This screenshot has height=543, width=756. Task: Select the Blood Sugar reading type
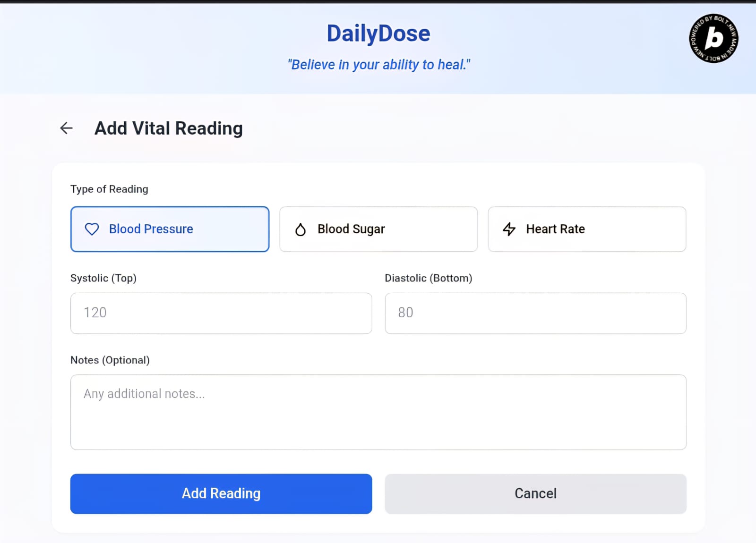coord(378,229)
